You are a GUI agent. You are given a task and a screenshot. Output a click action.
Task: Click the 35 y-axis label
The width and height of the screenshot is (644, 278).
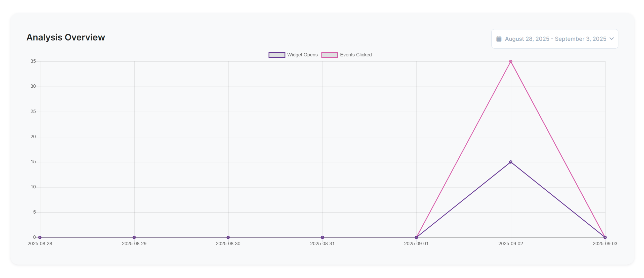pyautogui.click(x=33, y=61)
